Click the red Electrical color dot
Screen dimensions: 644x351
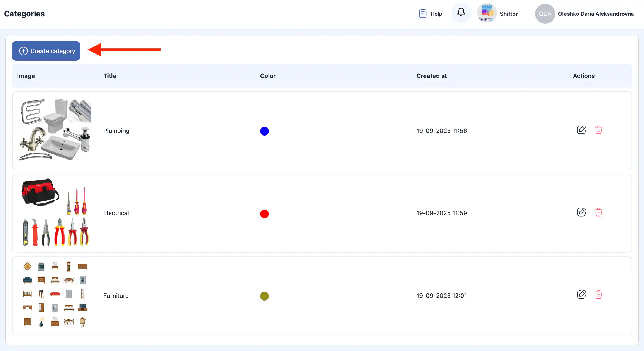(x=265, y=214)
